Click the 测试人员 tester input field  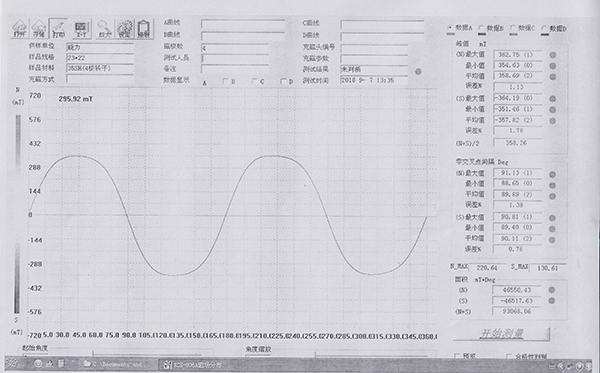tap(234, 59)
